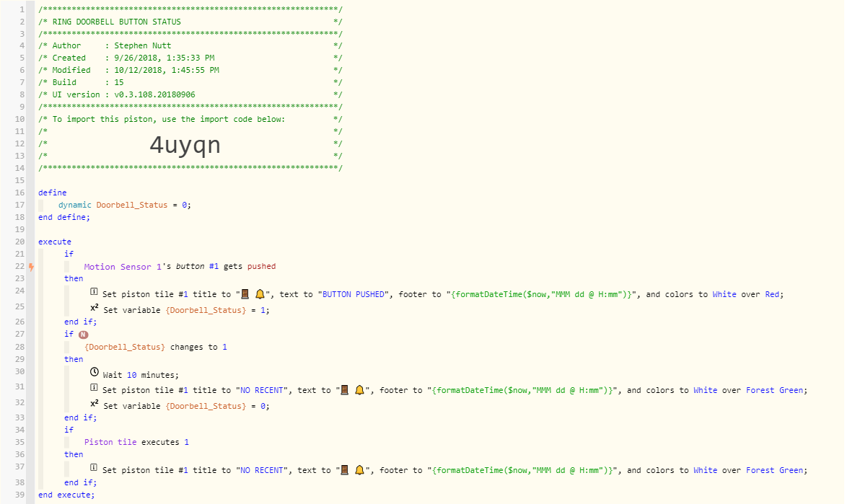Screen dimensions: 850x504
Task: Click Forest Green color on line 31
Action: [x=774, y=390]
